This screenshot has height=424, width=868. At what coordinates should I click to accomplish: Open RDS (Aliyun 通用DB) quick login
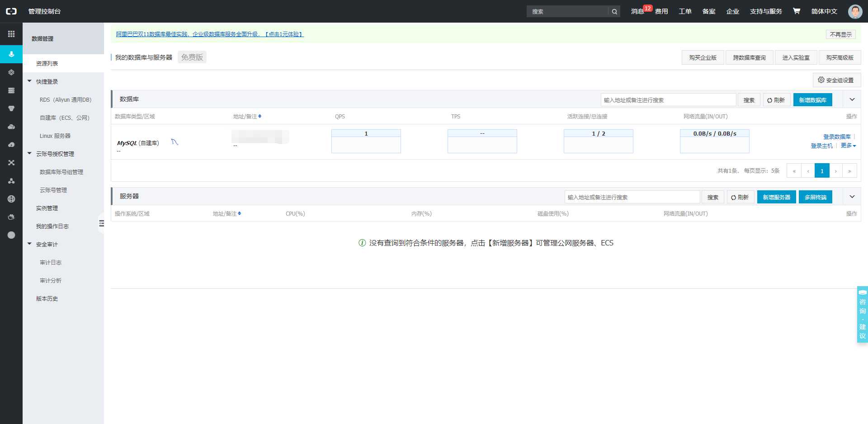(66, 99)
